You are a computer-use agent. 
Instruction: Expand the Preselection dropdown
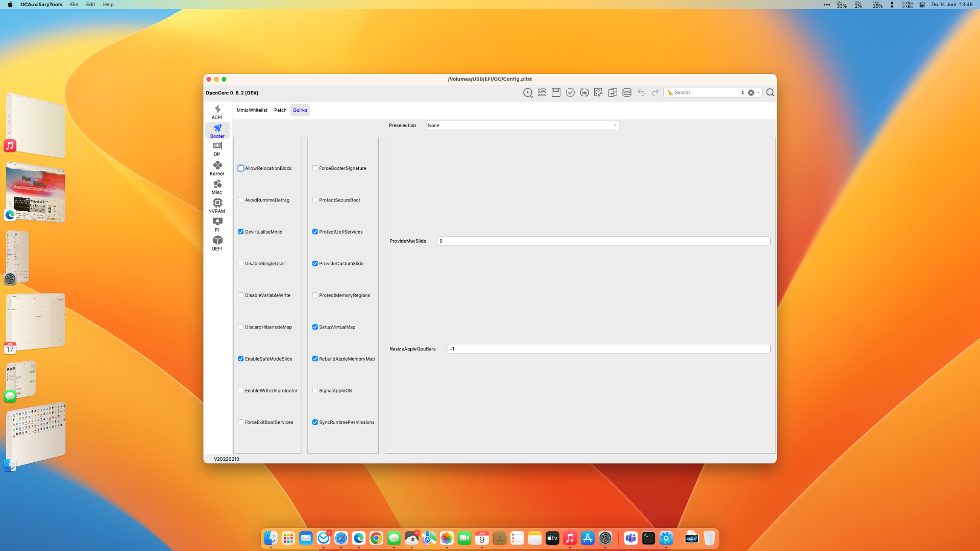point(523,126)
